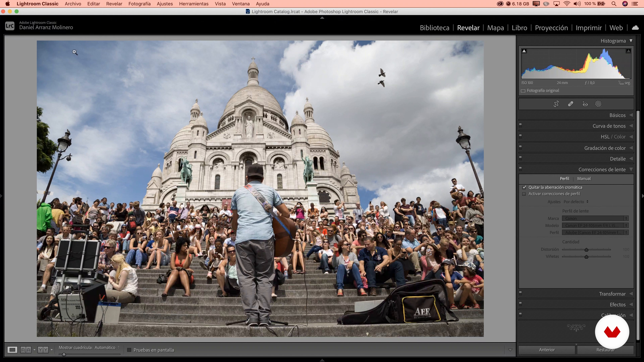Open the Masking tool

coord(598,104)
